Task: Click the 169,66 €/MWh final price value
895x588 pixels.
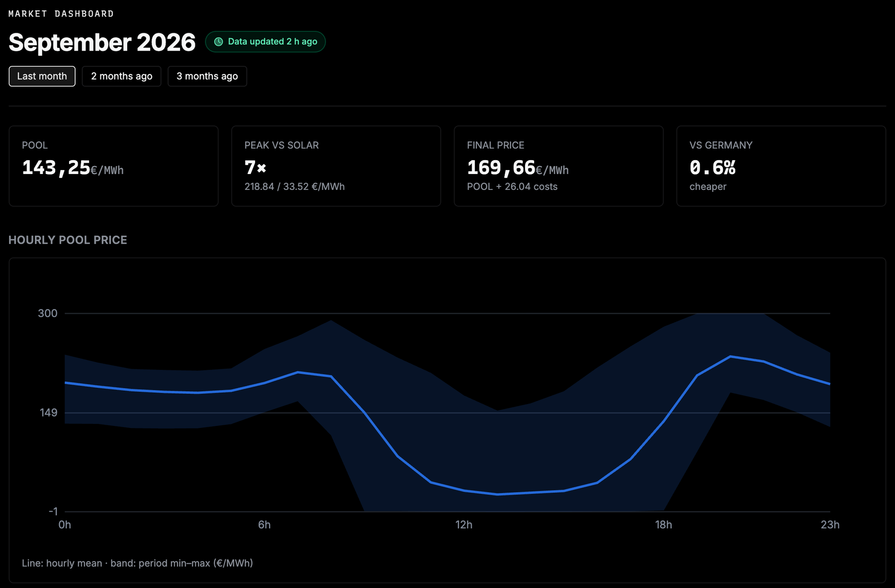Action: coord(518,168)
